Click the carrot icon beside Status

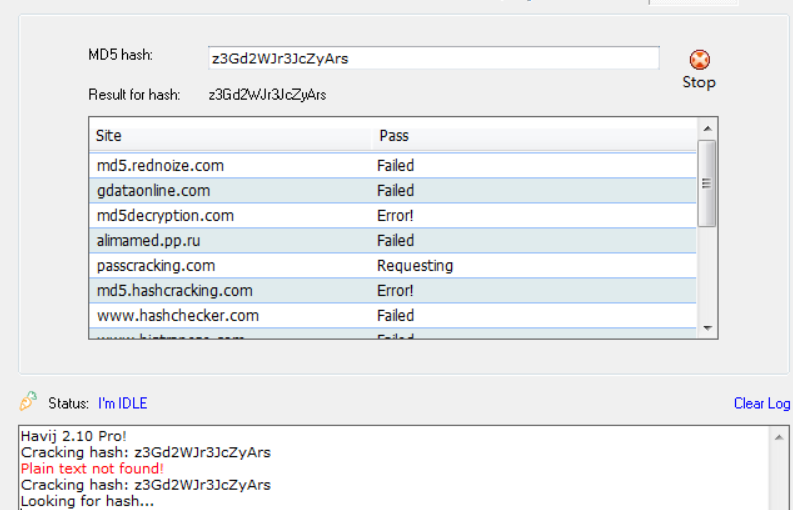tap(28, 401)
